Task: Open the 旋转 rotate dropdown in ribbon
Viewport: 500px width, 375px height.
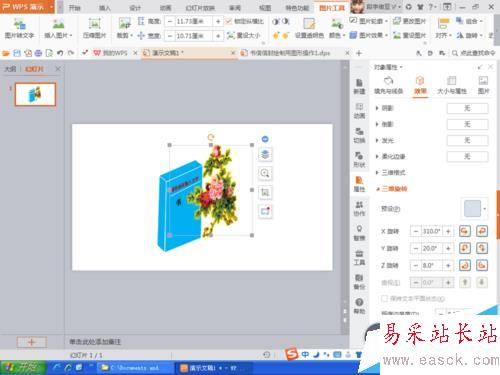Action: click(x=469, y=35)
